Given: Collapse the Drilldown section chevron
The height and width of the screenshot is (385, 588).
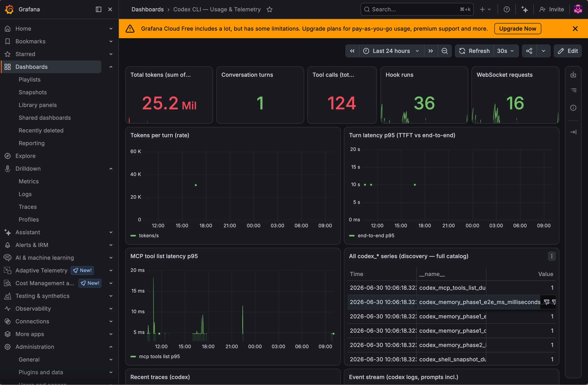Looking at the screenshot, I should coord(111,168).
